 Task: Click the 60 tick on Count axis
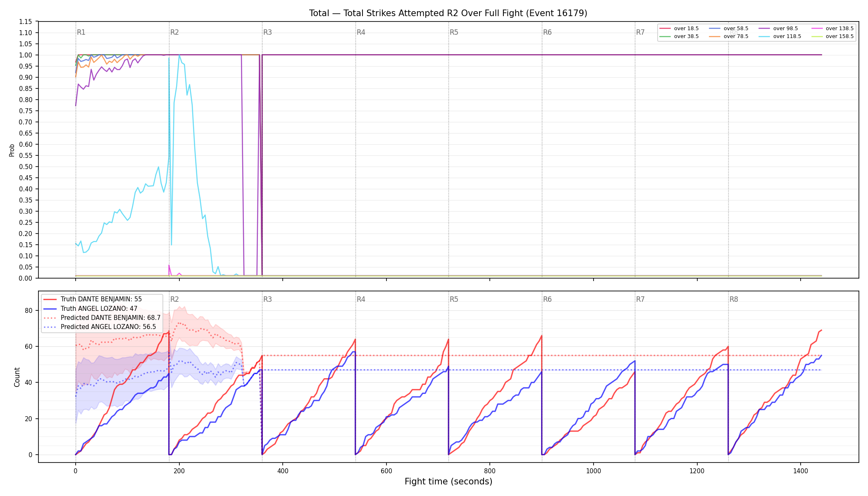click(x=29, y=346)
